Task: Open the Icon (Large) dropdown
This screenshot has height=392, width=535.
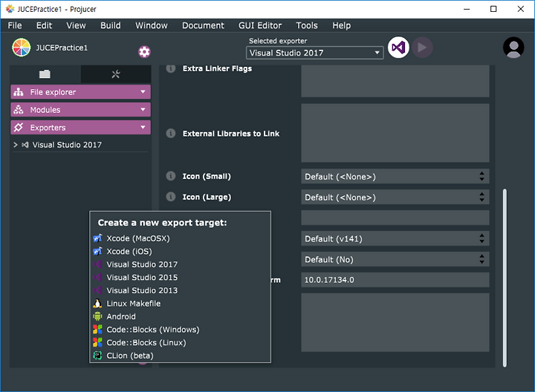Action: (395, 197)
